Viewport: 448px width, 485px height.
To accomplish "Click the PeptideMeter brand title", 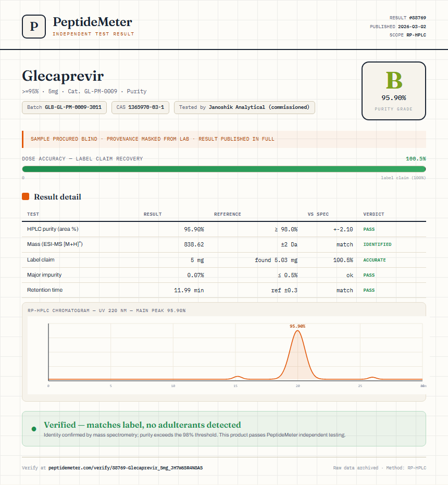I will pyautogui.click(x=93, y=22).
